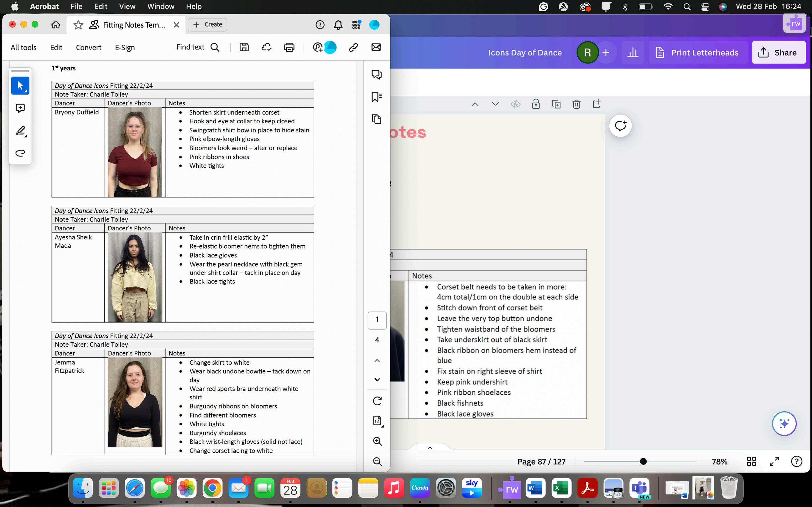Open the Convert tab in Acrobat

(89, 48)
